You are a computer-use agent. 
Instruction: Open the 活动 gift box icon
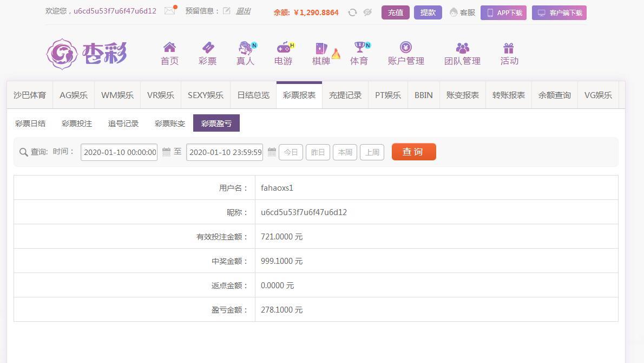click(509, 48)
